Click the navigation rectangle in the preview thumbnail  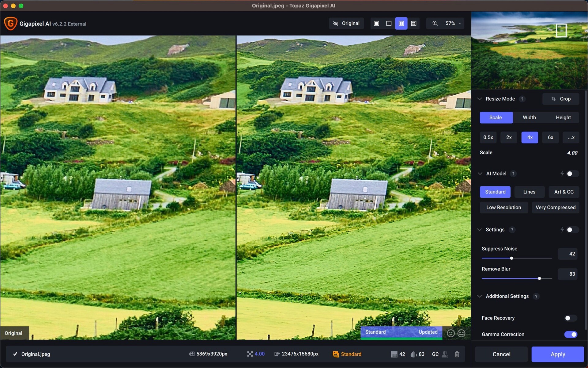562,30
